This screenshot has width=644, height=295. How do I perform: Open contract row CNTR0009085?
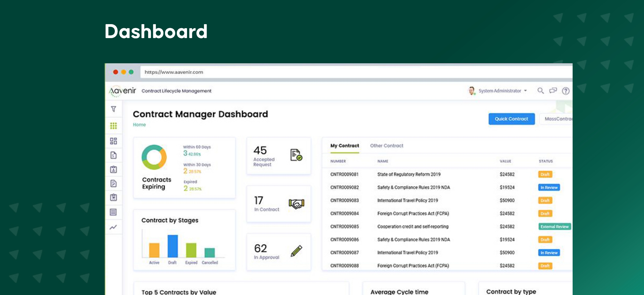(345, 227)
